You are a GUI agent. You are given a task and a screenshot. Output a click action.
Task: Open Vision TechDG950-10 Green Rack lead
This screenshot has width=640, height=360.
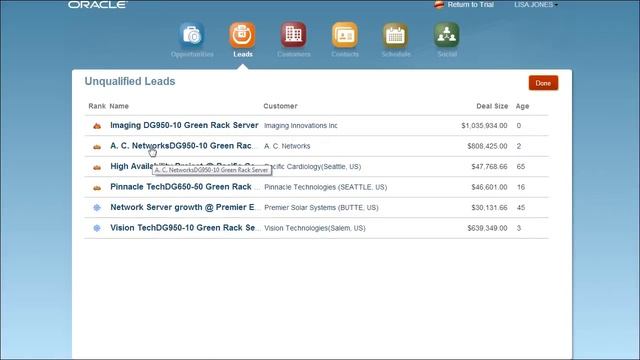click(185, 228)
